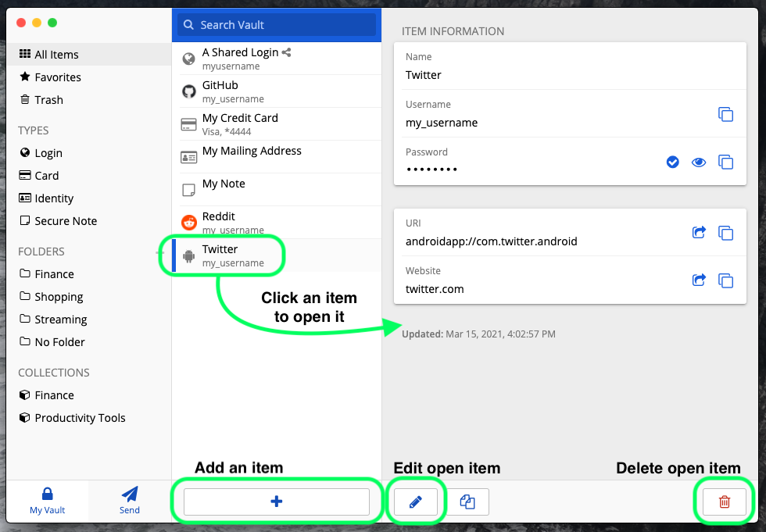Copy the username with copy icon
The image size is (766, 532).
pyautogui.click(x=725, y=114)
